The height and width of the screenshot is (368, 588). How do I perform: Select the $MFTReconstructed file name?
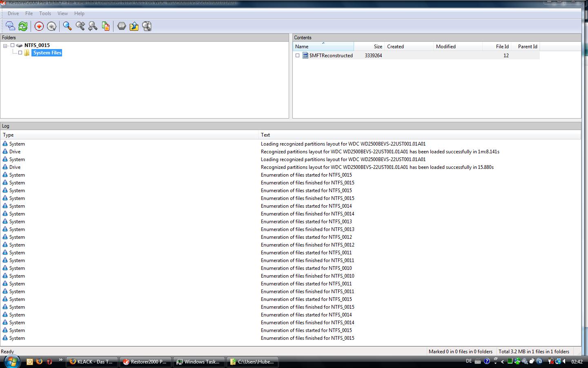pyautogui.click(x=331, y=56)
